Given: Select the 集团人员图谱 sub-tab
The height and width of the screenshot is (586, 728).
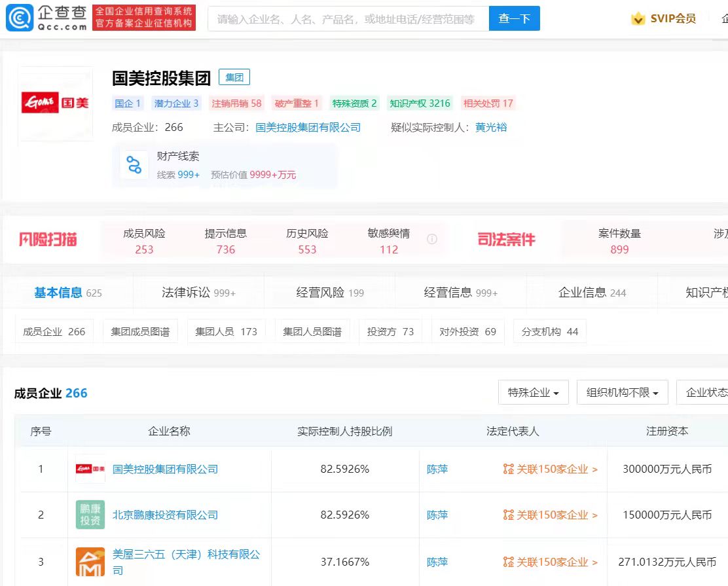Looking at the screenshot, I should point(312,331).
